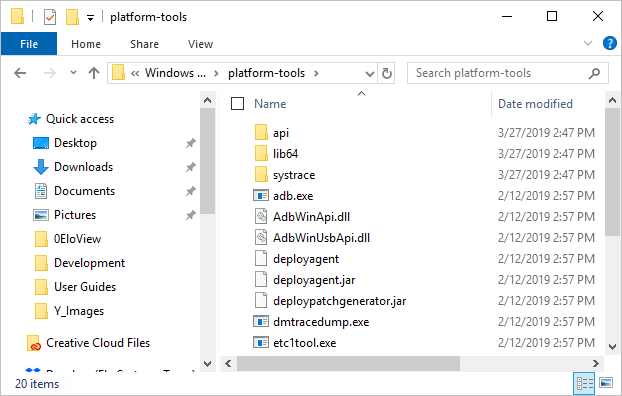Image resolution: width=622 pixels, height=396 pixels.
Task: Go up one folder level arrow
Action: coord(94,73)
